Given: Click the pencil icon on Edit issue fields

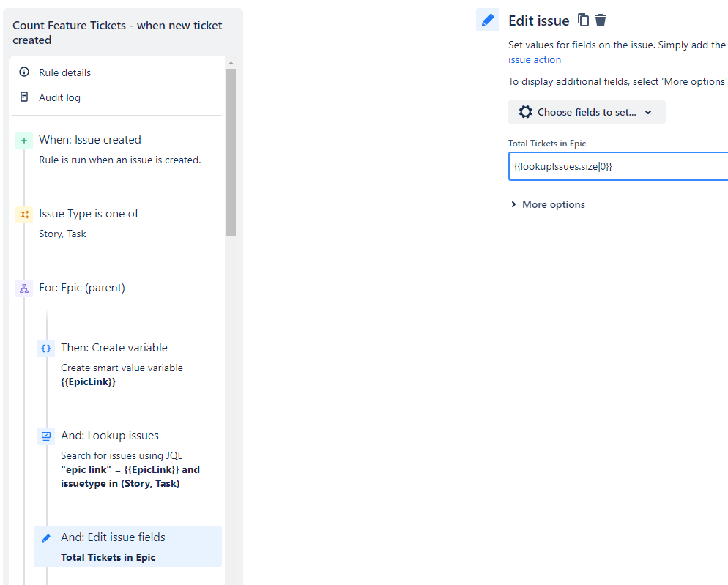Looking at the screenshot, I should 45,537.
